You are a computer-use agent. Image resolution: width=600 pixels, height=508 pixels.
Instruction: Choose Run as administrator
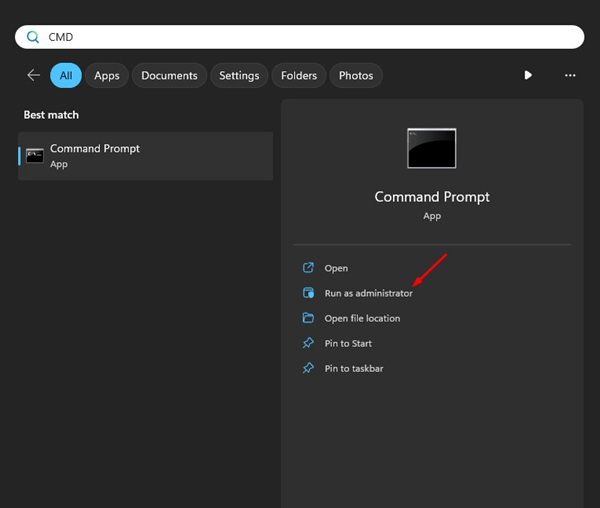[368, 293]
